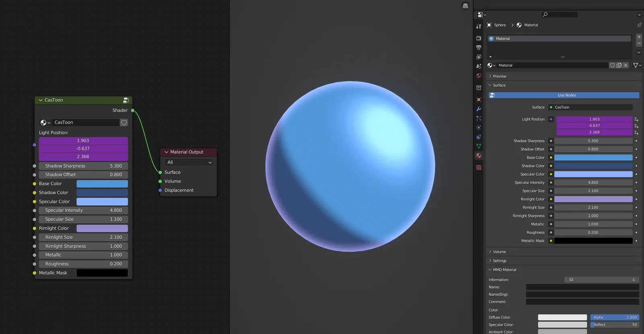Open the Render properties tab
644x334 pixels.
(x=479, y=38)
